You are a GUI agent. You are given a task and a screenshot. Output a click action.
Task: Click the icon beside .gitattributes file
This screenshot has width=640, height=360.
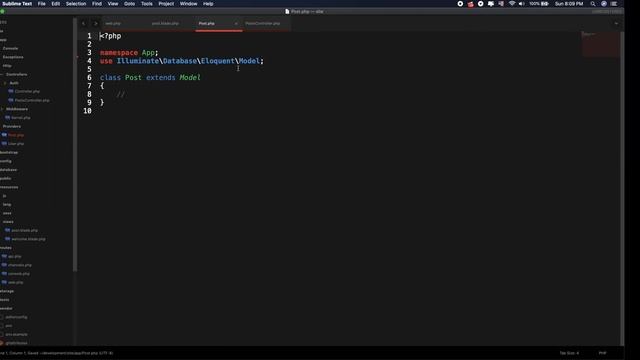point(2,343)
